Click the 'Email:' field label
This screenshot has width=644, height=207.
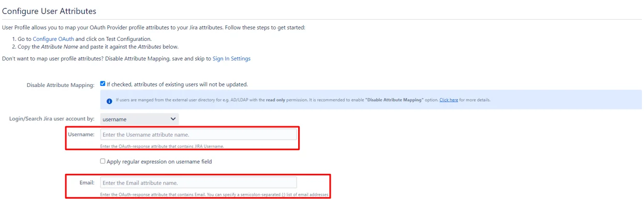87,183
